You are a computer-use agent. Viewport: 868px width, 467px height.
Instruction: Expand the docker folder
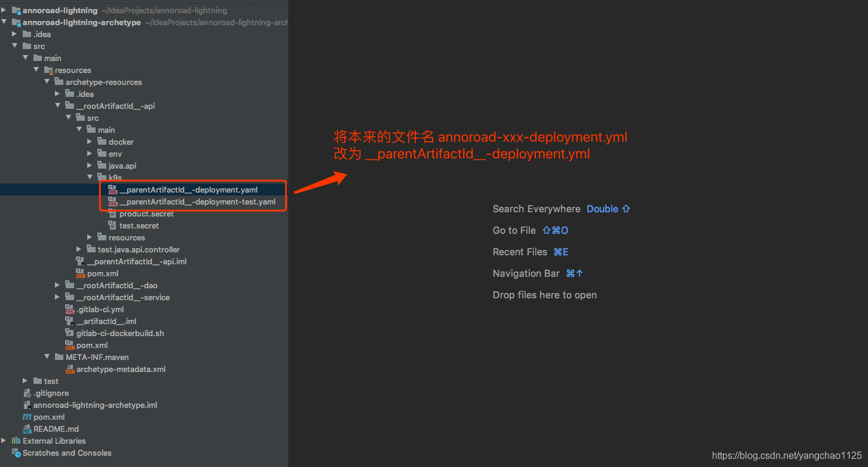(90, 142)
